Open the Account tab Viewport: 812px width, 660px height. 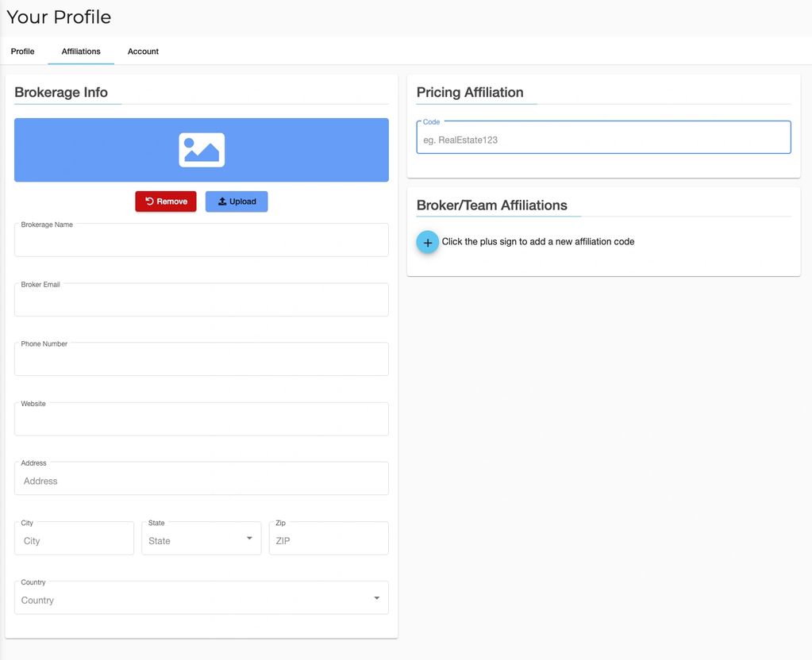[143, 52]
